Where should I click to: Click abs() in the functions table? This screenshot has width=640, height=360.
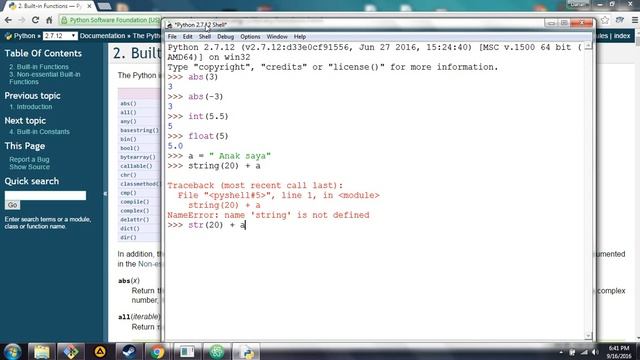tap(128, 104)
